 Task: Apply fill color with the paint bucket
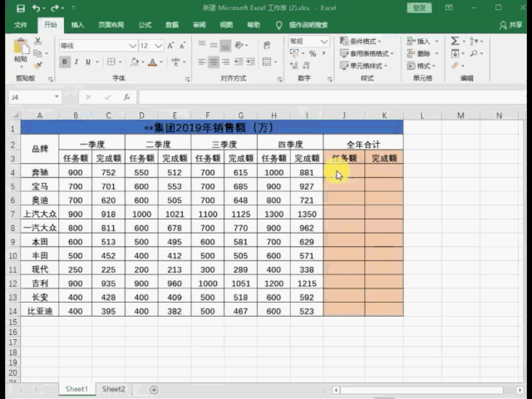135,62
